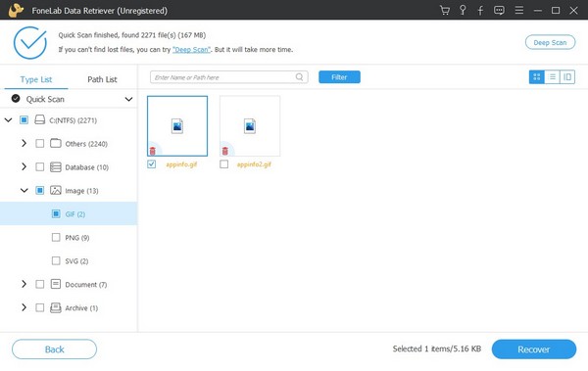Select the Others (2240) label

(x=86, y=144)
